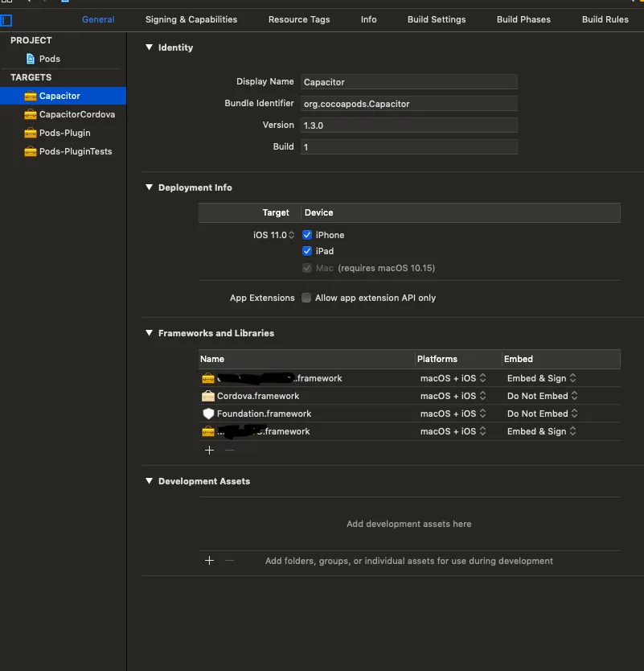This screenshot has width=644, height=671.
Task: Open the Build Phases tab
Action: (x=523, y=19)
